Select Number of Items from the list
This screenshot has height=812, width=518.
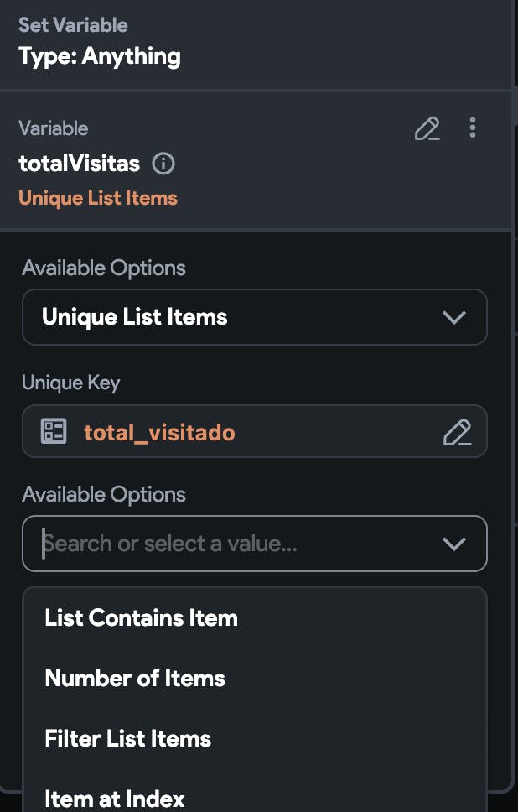click(135, 679)
